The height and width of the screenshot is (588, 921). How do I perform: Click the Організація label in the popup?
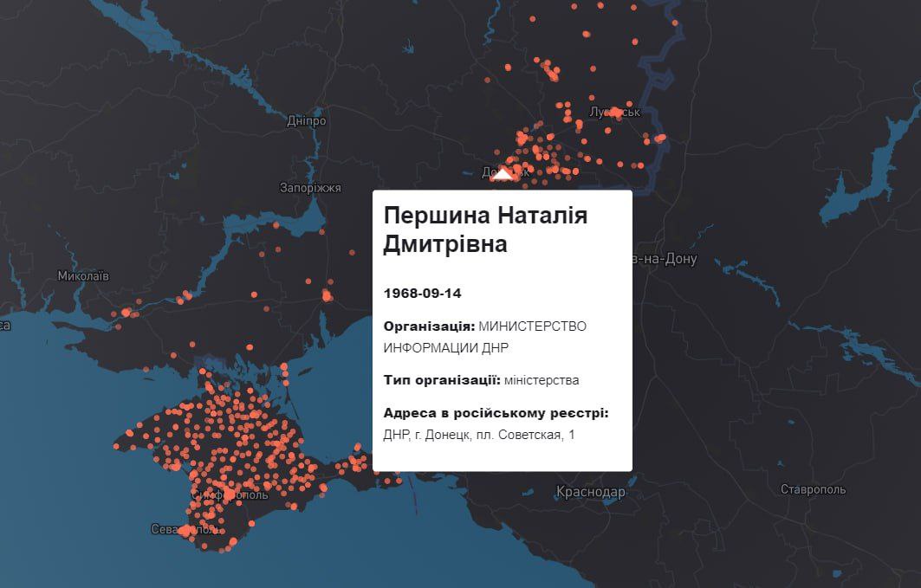pos(429,326)
